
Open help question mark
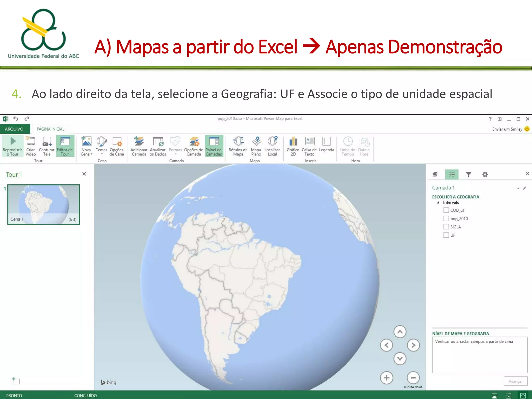point(490,119)
